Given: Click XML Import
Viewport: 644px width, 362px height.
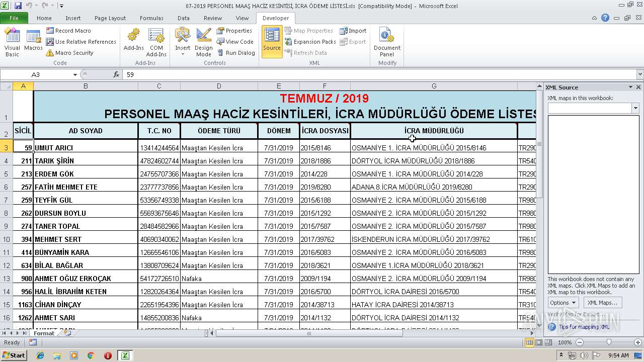Looking at the screenshot, I should pos(353,31).
